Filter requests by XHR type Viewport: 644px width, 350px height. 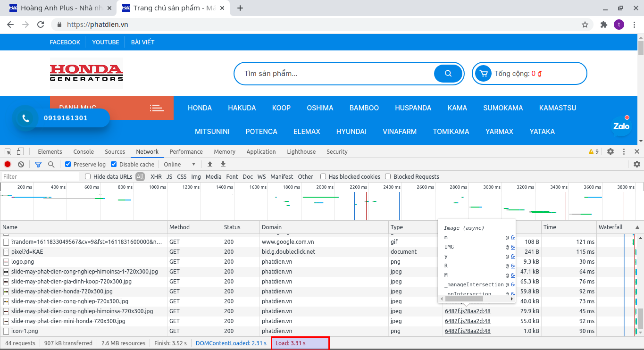(x=156, y=176)
